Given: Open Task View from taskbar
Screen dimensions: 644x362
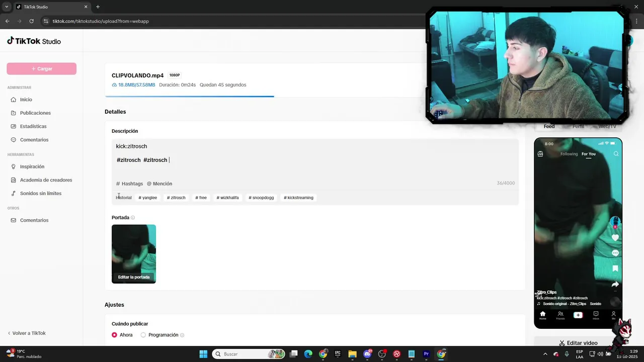Looking at the screenshot, I should tap(293, 354).
